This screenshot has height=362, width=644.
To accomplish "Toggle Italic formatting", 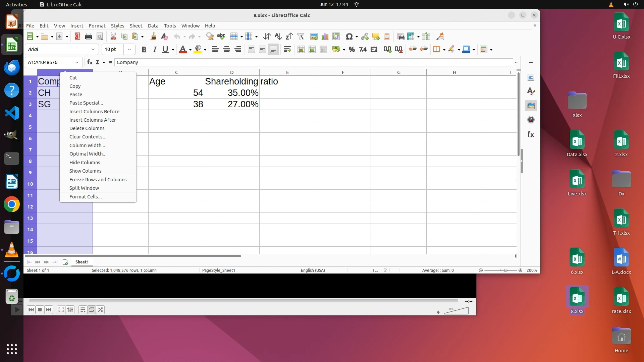I will [155, 50].
